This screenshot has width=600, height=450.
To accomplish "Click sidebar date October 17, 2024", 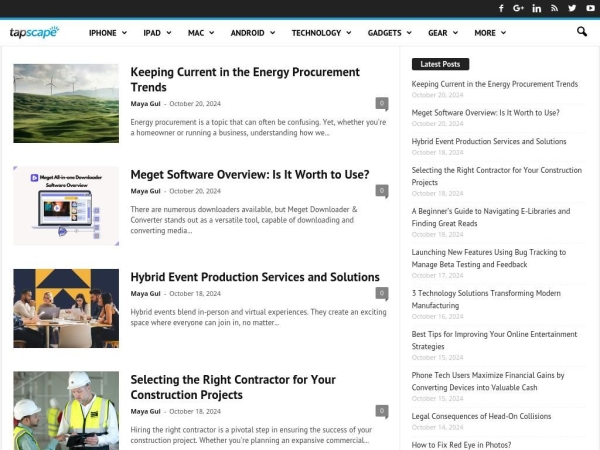I will (x=437, y=276).
